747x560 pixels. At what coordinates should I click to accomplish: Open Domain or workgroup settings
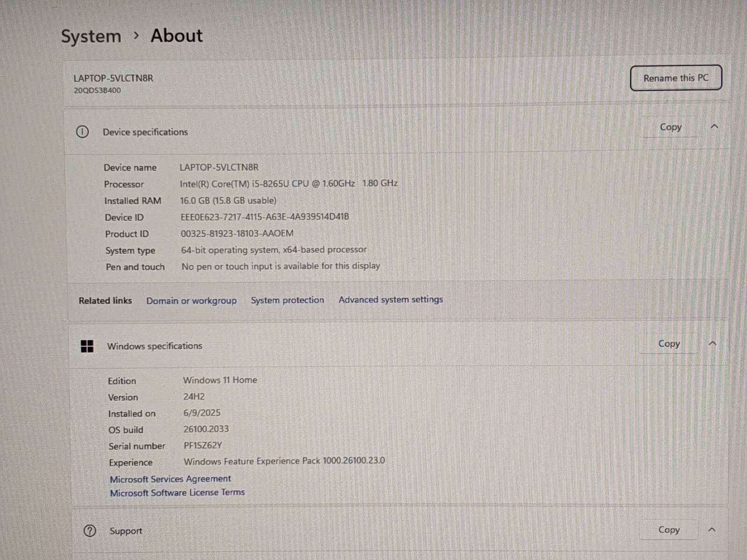(x=191, y=301)
